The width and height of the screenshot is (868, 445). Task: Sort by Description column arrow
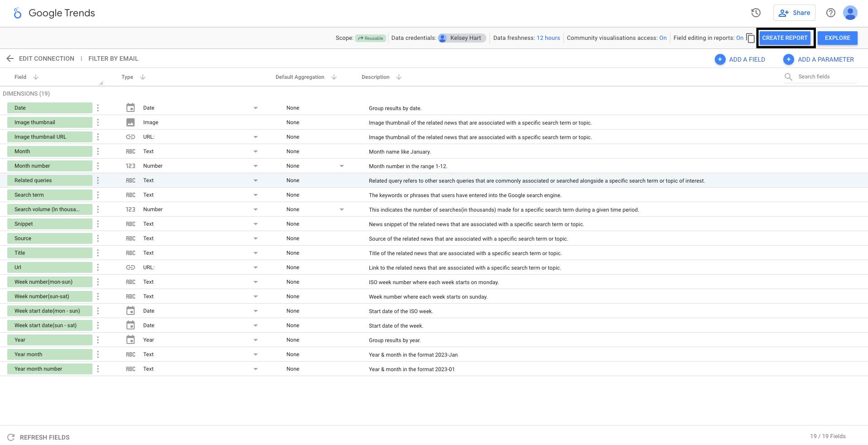pyautogui.click(x=399, y=77)
